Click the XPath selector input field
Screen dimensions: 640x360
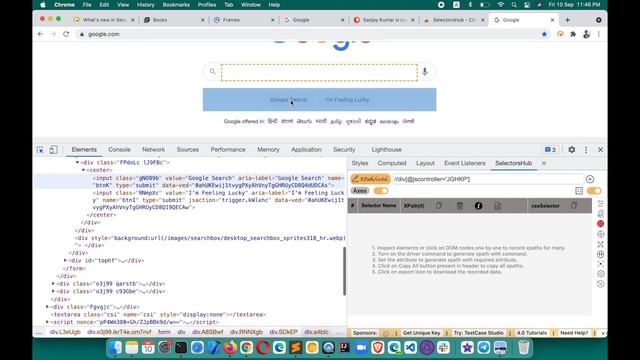(x=488, y=179)
